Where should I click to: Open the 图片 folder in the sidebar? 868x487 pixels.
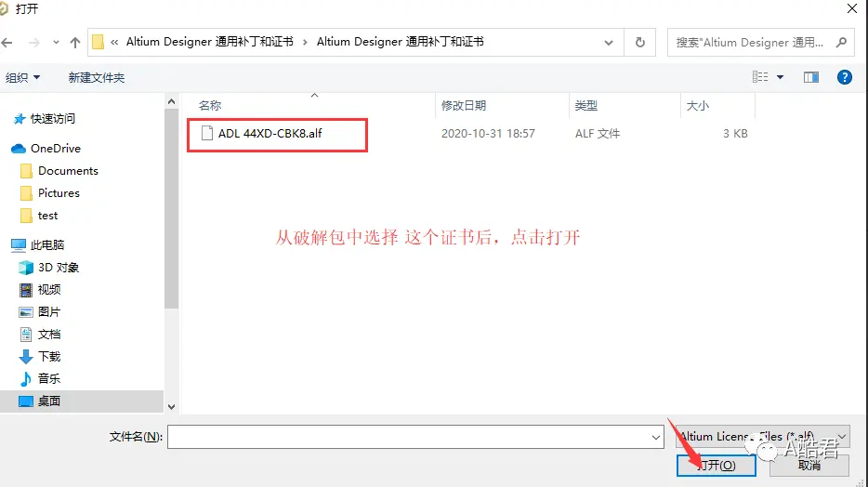point(48,312)
